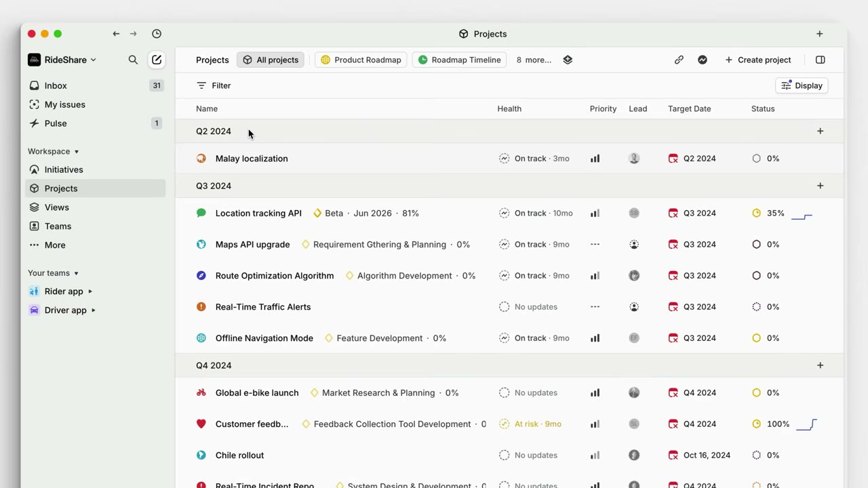868x488 pixels.
Task: Click Real-Time Traffic Alerts orange warning icon
Action: [201, 307]
